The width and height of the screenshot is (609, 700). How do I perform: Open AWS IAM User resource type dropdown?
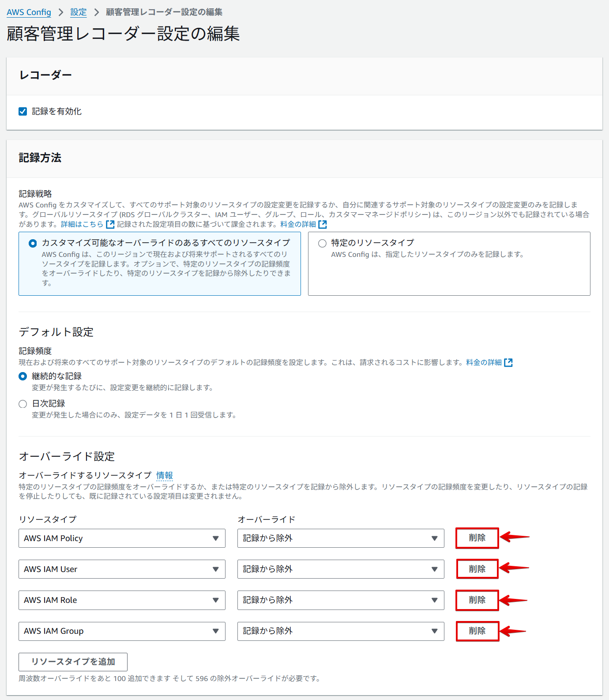pos(122,569)
